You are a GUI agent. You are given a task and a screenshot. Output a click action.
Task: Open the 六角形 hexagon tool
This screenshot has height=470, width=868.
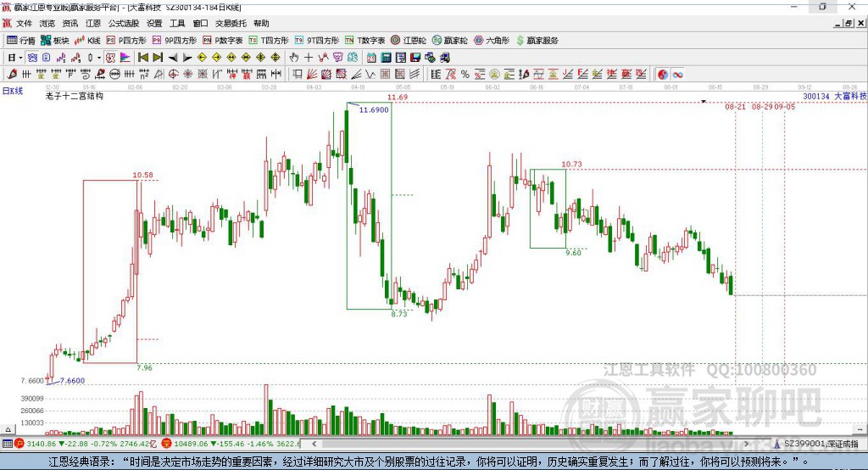[492, 41]
